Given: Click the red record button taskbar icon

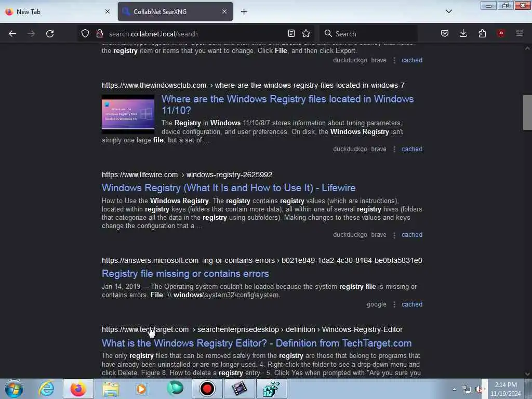Looking at the screenshot, I should 207,389.
